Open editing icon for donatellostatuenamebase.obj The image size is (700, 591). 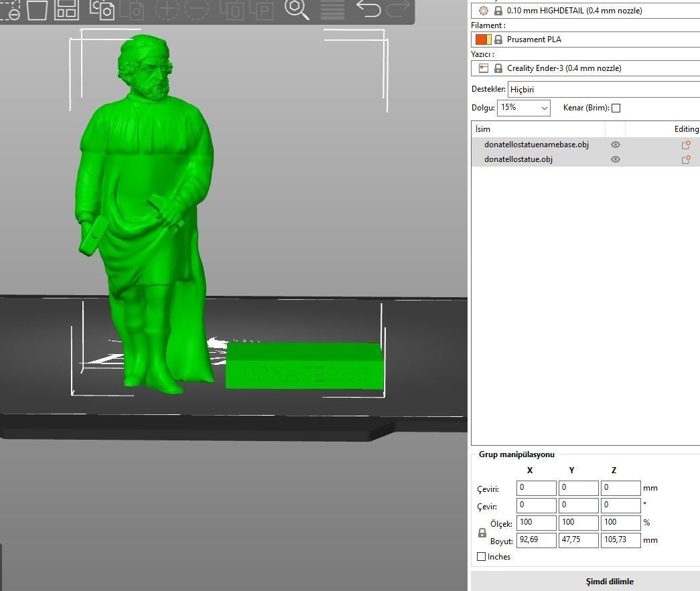click(686, 145)
